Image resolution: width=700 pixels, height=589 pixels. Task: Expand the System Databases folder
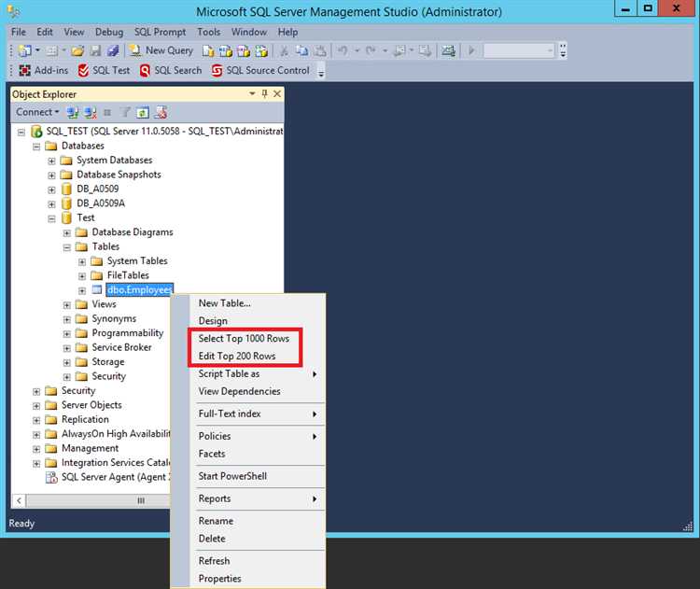pos(51,161)
